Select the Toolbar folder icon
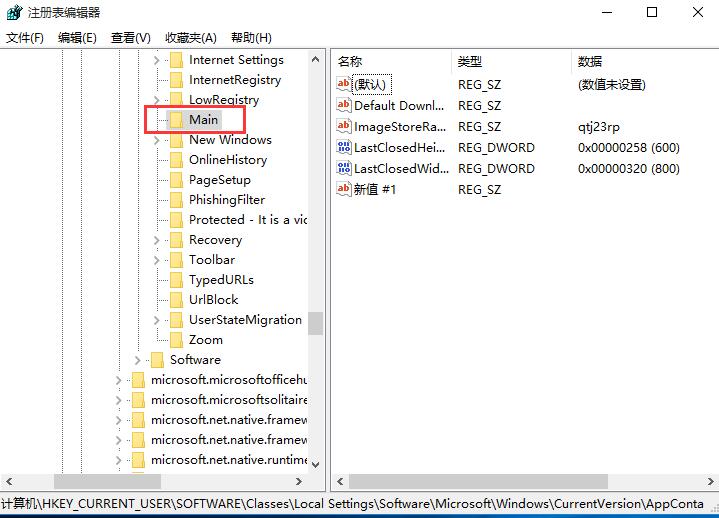The height and width of the screenshot is (518, 719). click(x=177, y=260)
